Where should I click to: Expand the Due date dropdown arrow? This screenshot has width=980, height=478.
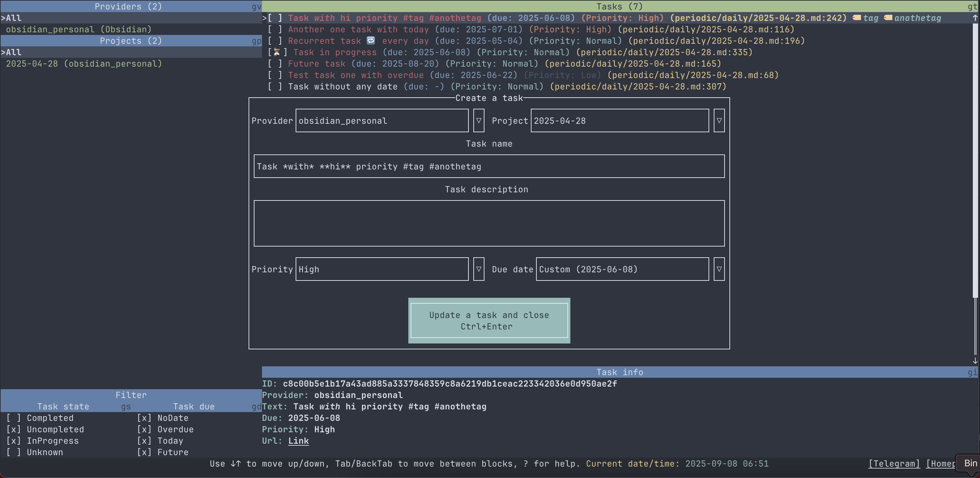tap(719, 269)
